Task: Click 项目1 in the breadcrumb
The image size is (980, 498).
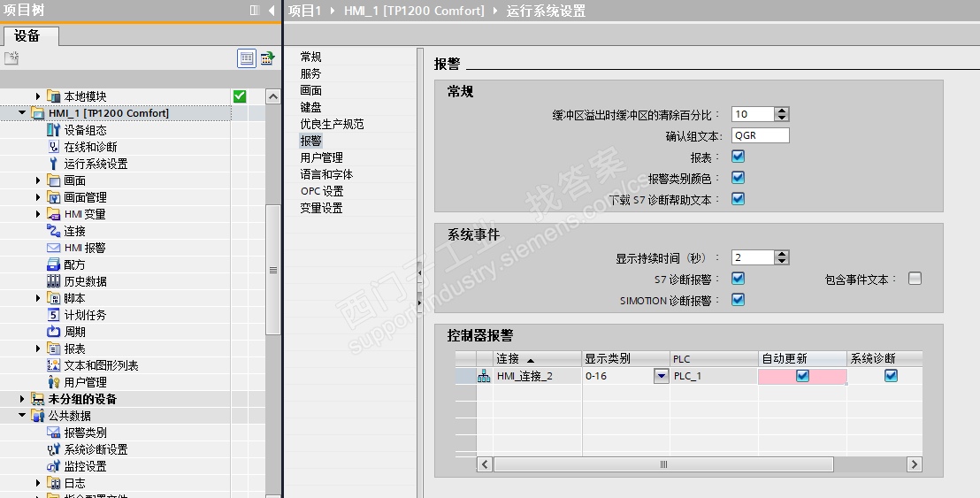Action: click(x=304, y=11)
